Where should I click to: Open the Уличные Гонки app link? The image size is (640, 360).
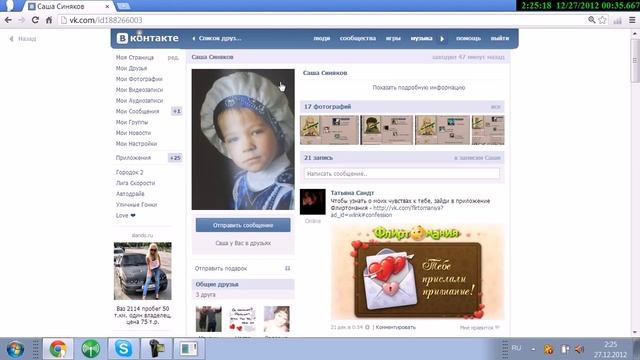136,204
